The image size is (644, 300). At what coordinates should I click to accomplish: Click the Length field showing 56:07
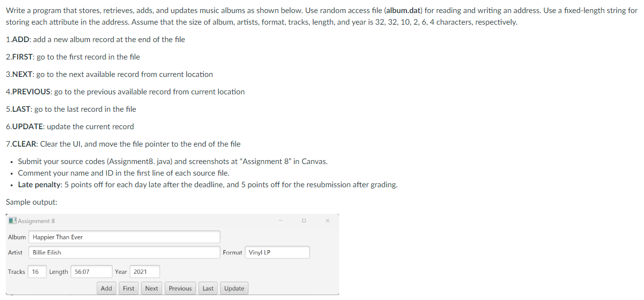point(91,271)
